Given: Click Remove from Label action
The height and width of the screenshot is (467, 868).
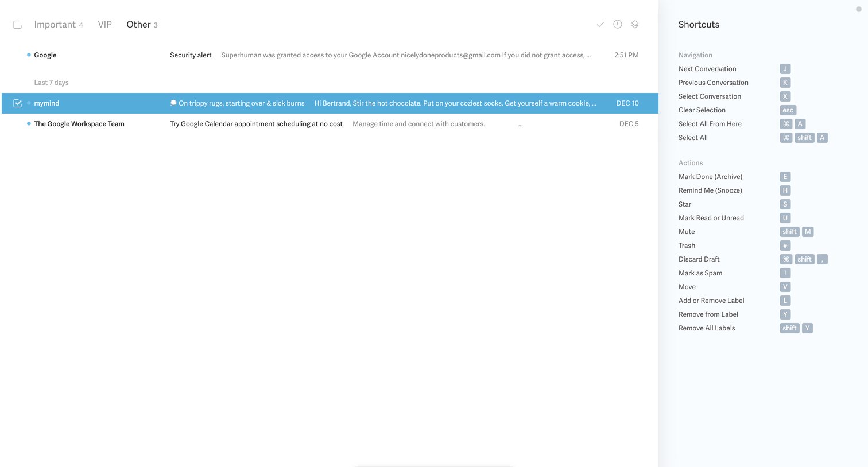Looking at the screenshot, I should coord(708,314).
